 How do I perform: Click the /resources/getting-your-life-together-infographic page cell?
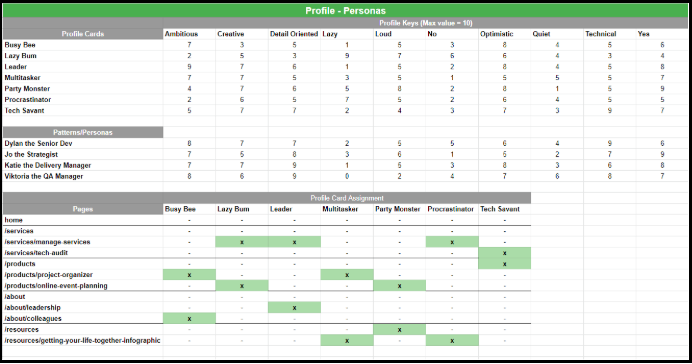pyautogui.click(x=83, y=341)
